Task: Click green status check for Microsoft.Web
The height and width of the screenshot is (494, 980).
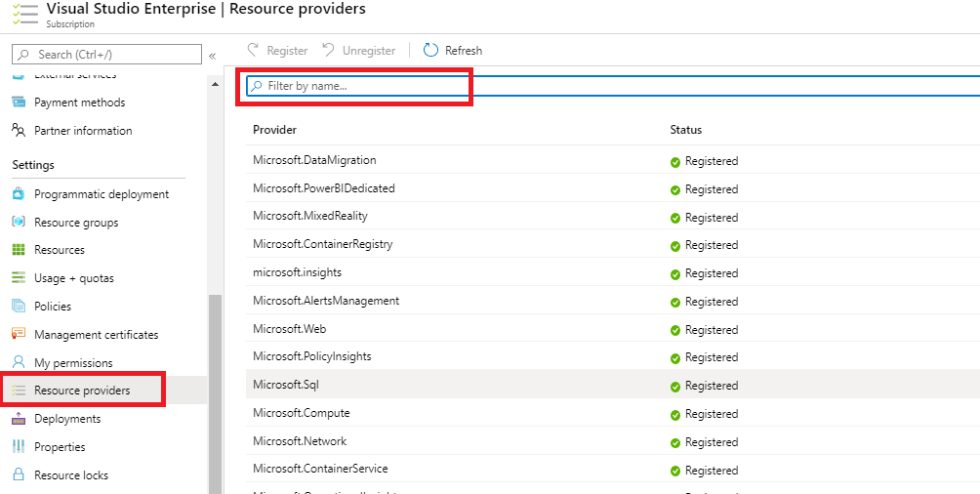Action: (675, 331)
